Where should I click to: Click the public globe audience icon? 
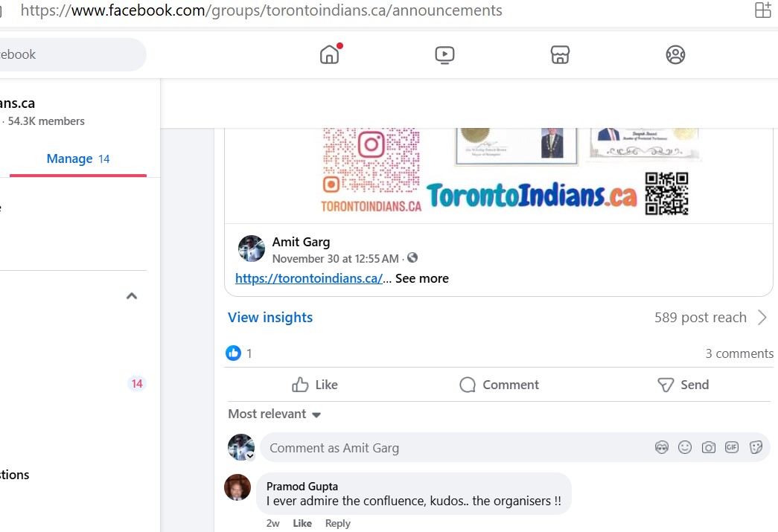point(412,258)
